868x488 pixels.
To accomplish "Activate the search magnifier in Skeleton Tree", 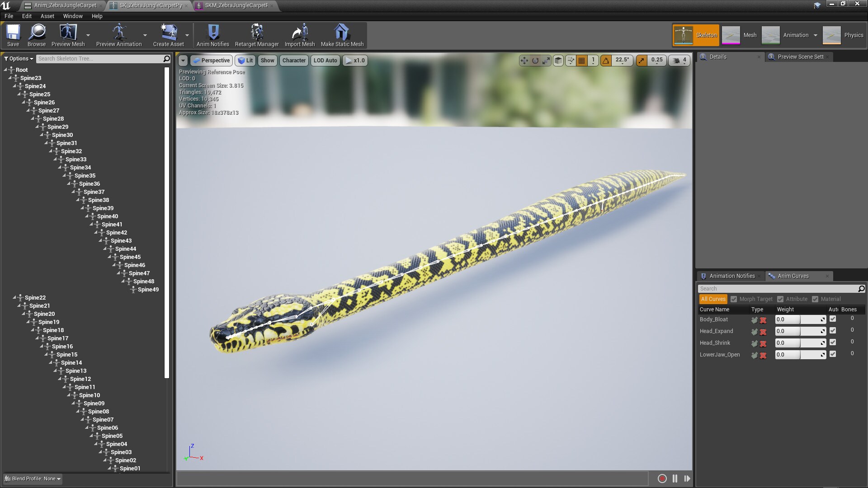I will coord(167,58).
